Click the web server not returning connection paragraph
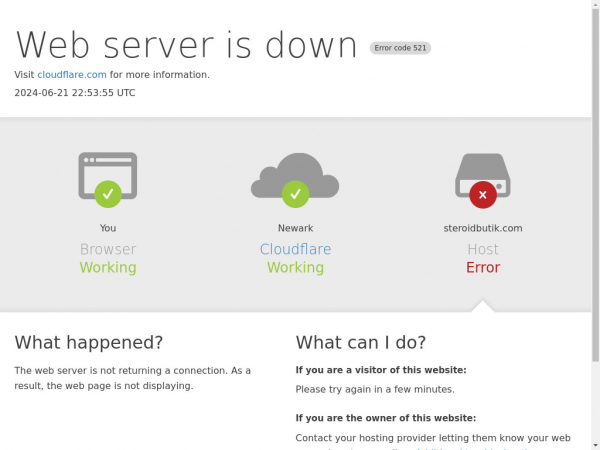 coord(132,378)
